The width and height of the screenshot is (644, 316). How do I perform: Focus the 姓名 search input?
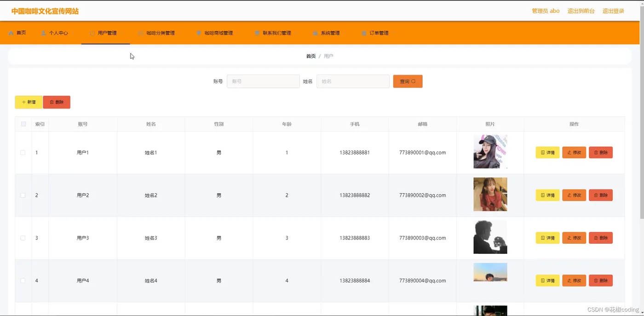coord(353,81)
